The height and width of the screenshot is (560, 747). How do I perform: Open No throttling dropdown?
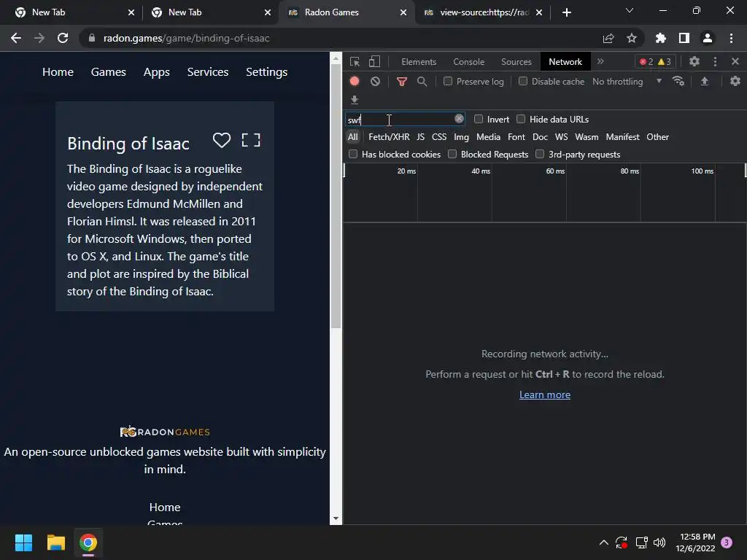[627, 82]
